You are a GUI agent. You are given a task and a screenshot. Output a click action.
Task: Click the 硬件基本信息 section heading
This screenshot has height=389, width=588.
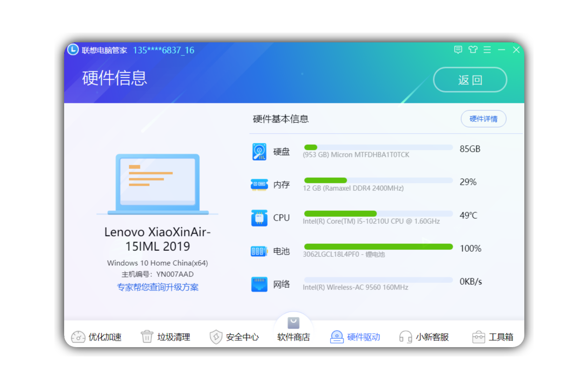[281, 119]
